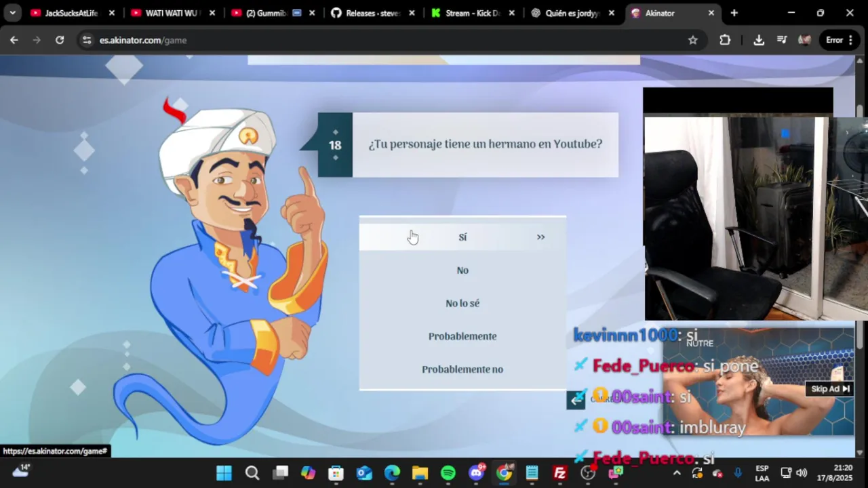Close the Stream - Kick tab

click(x=511, y=13)
